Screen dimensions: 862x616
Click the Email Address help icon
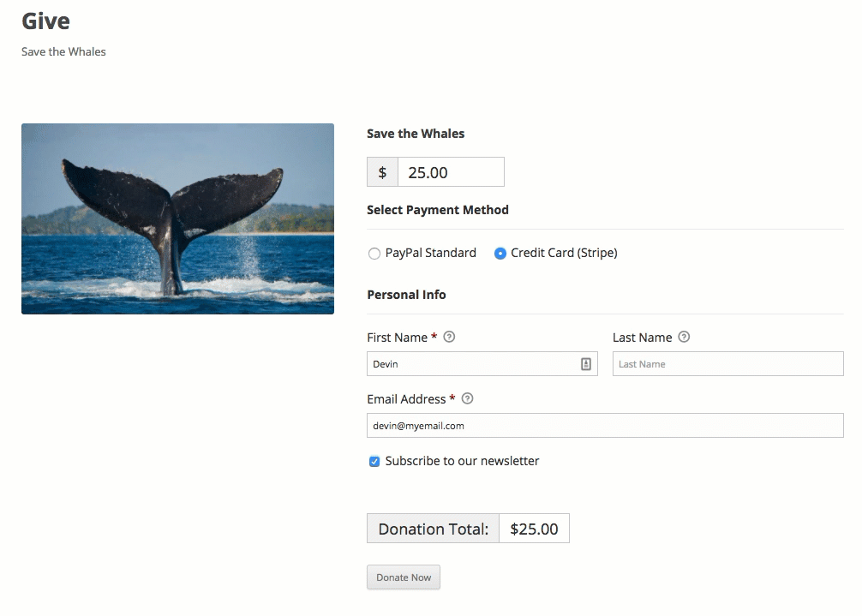point(467,398)
